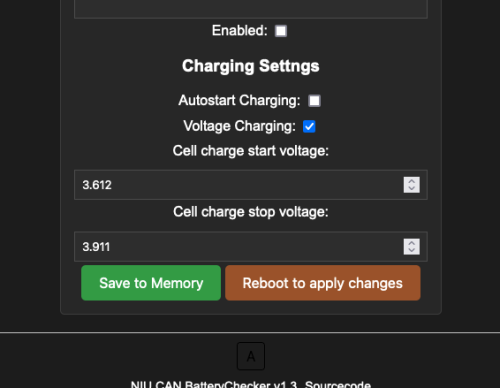
Task: Decrease cell charge start voltage with down arrow
Action: click(412, 189)
